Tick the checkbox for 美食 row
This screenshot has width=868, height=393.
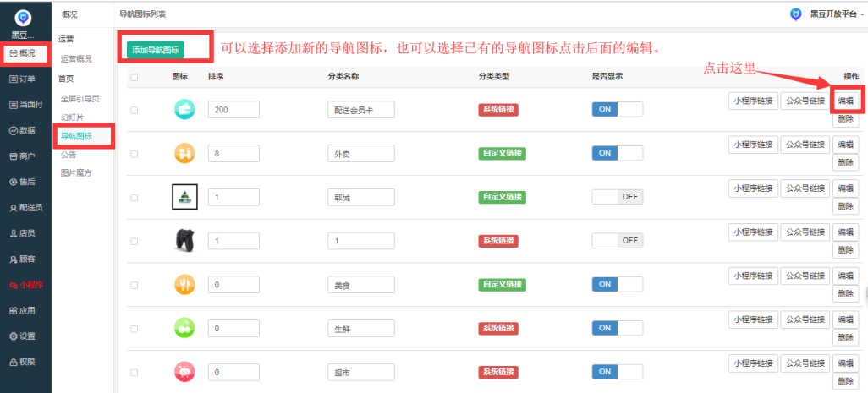[134, 285]
